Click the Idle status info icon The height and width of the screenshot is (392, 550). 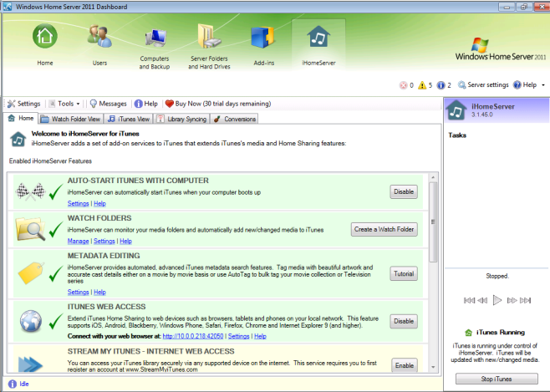point(13,384)
